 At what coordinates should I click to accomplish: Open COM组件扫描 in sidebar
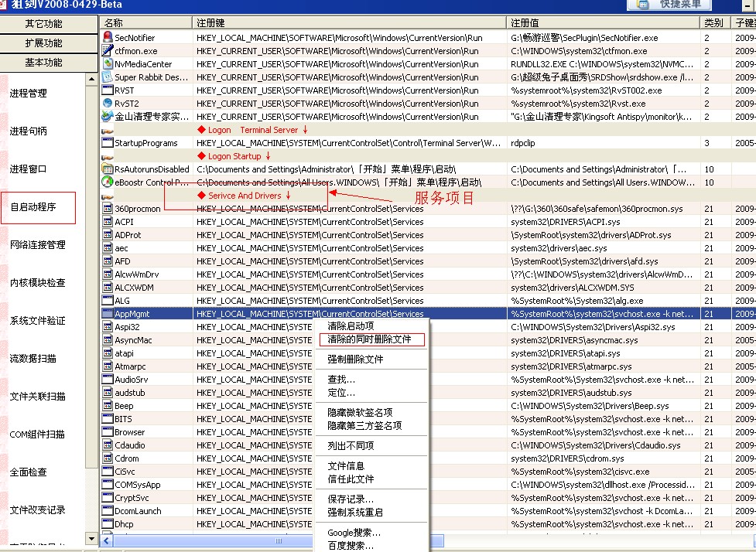pyautogui.click(x=37, y=434)
